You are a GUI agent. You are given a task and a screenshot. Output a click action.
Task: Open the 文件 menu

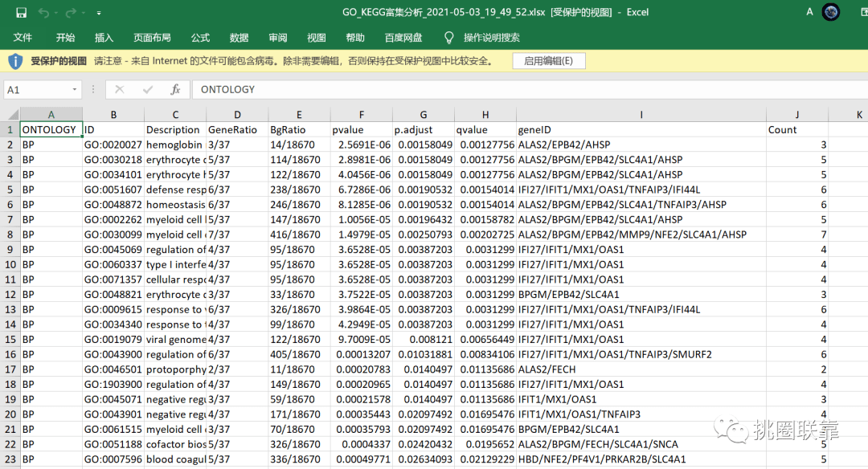pyautogui.click(x=23, y=38)
